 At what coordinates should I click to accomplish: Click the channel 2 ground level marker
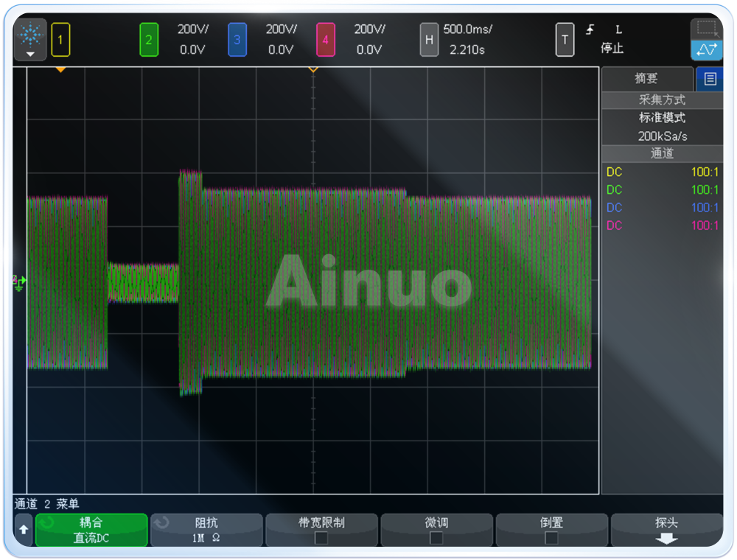[x=19, y=283]
